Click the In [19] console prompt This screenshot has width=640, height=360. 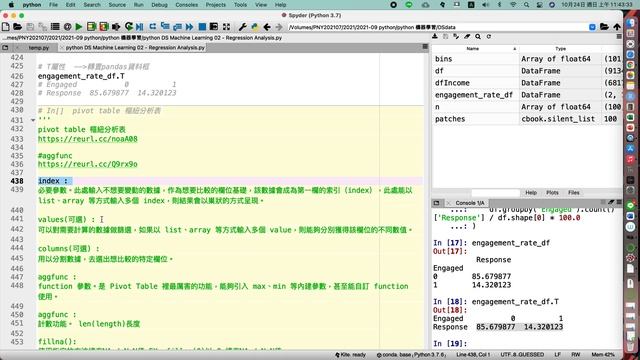(450, 343)
